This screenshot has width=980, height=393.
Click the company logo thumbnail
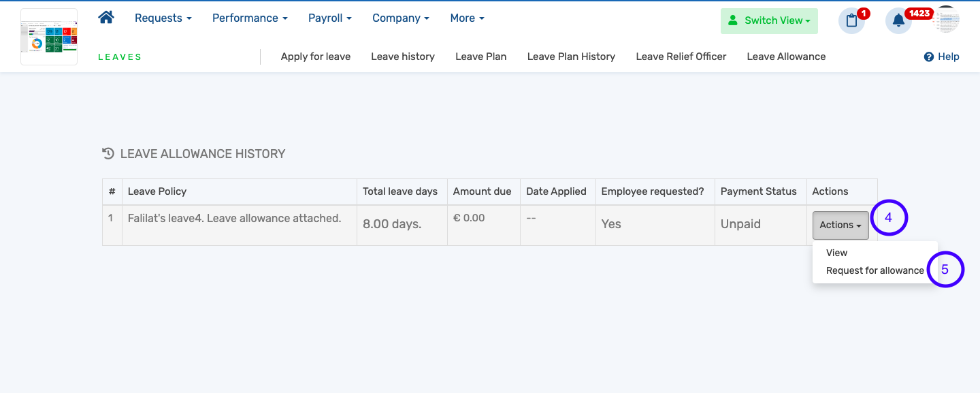tap(49, 37)
